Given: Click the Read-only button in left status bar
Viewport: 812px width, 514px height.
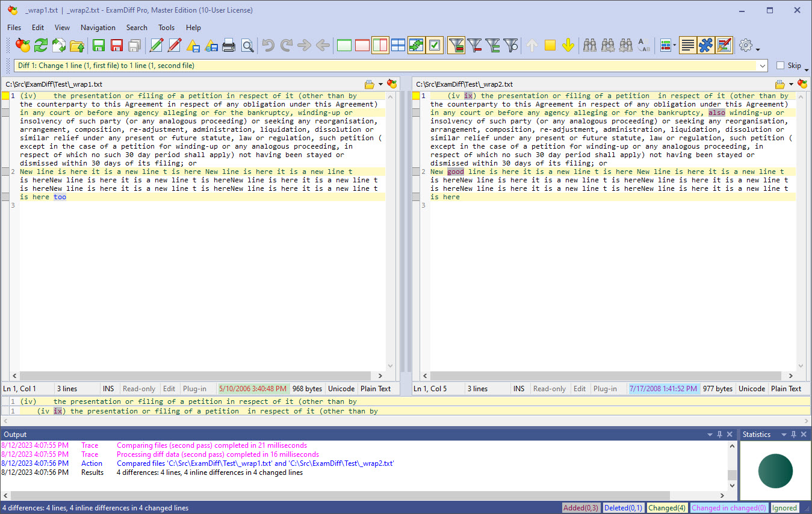Looking at the screenshot, I should click(139, 389).
